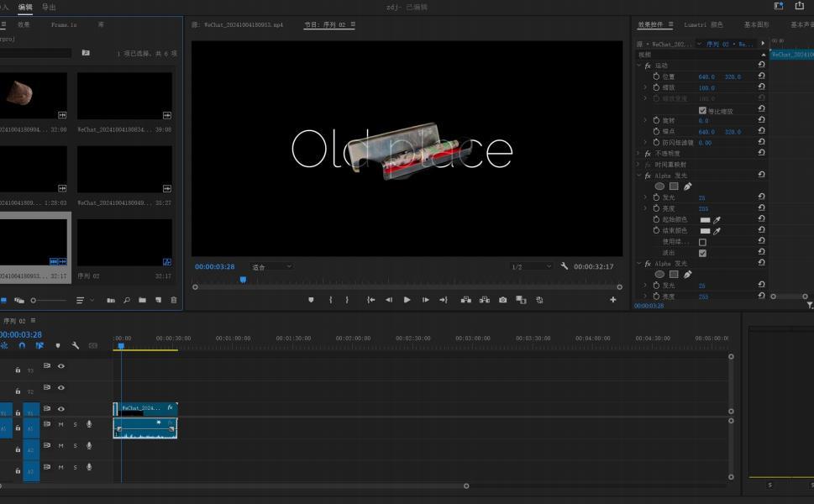Image resolution: width=814 pixels, height=504 pixels.
Task: Toggle V2 track output eye
Action: point(61,388)
